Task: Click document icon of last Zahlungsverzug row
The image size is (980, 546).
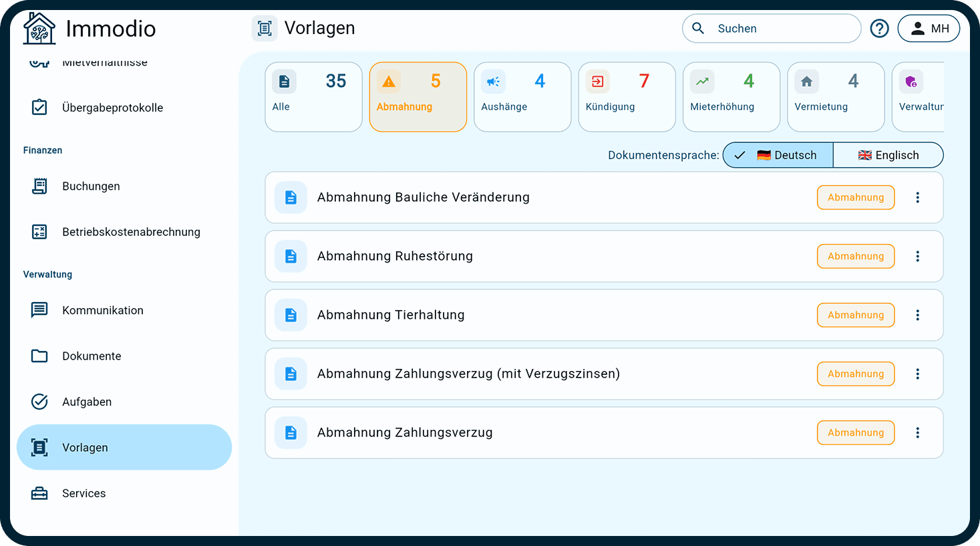Action: (x=291, y=433)
